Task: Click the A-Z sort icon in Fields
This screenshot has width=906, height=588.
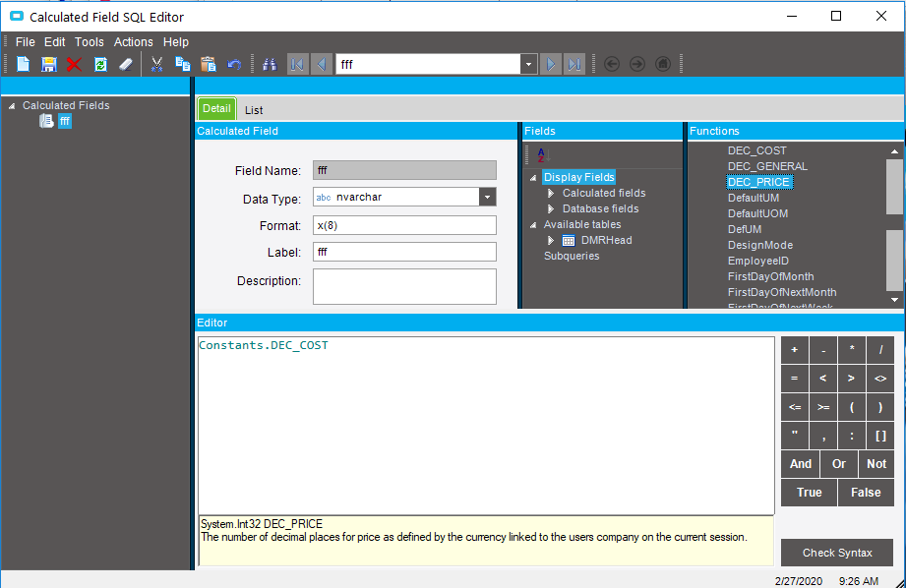Action: pos(541,154)
